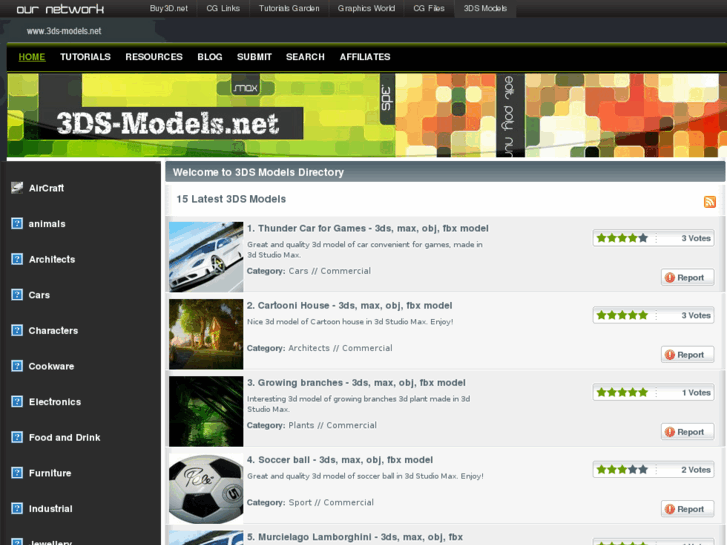The height and width of the screenshot is (545, 727).
Task: Open Growing branches title link
Action: 356,383
